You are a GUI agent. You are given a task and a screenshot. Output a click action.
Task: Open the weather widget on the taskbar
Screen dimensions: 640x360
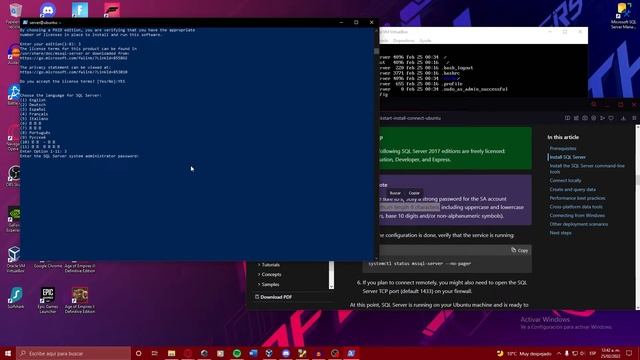[525, 353]
